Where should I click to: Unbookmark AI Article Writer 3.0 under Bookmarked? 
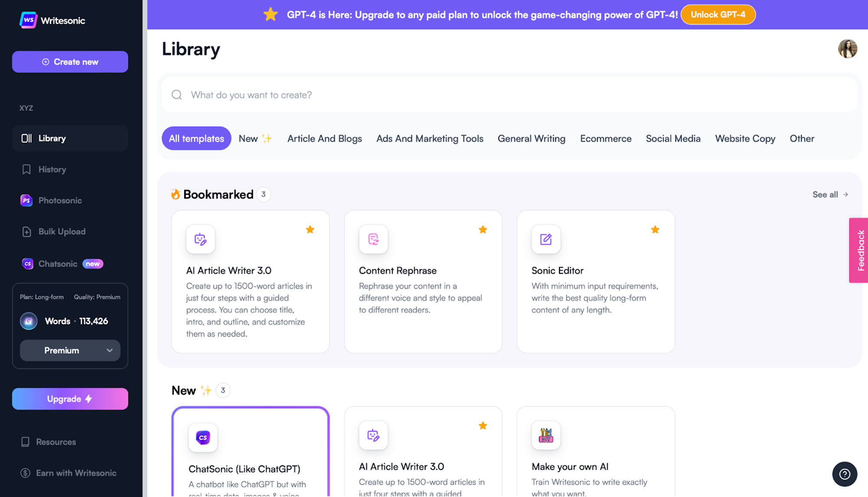click(x=310, y=229)
